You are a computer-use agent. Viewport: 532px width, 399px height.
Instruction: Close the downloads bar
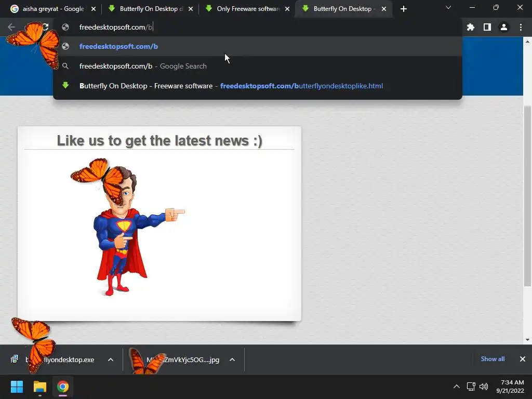pos(523,359)
